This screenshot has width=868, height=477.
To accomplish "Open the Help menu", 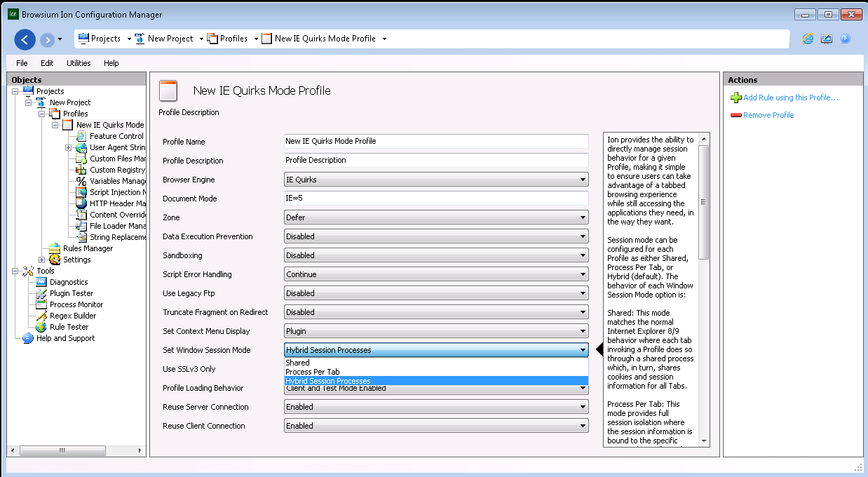I will point(111,63).
